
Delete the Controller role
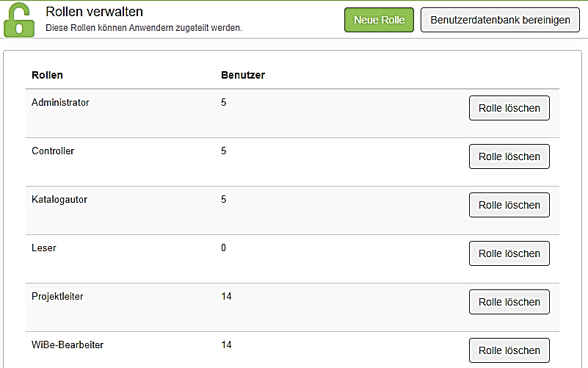click(509, 156)
